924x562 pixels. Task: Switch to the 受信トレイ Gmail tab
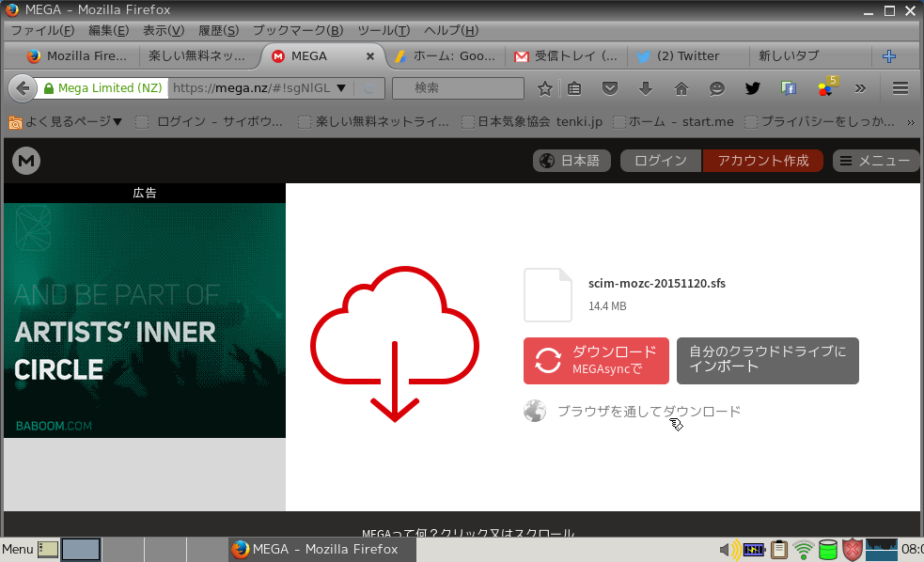click(566, 56)
